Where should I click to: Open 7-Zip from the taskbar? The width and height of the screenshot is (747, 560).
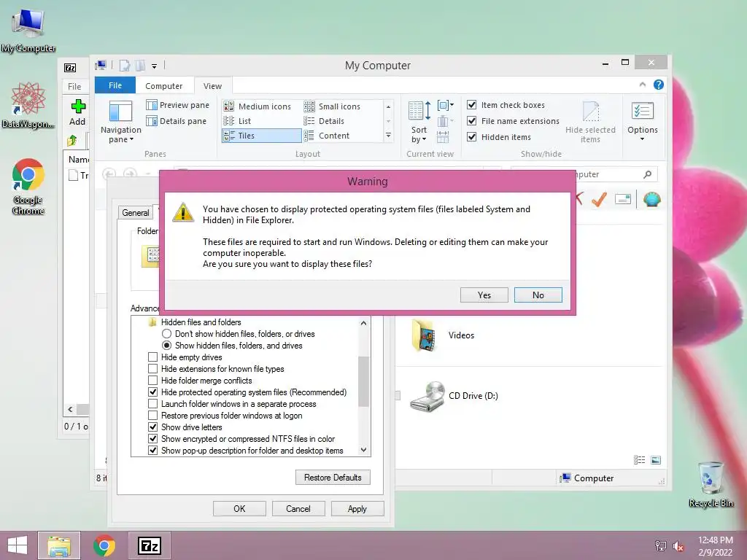pyautogui.click(x=149, y=545)
